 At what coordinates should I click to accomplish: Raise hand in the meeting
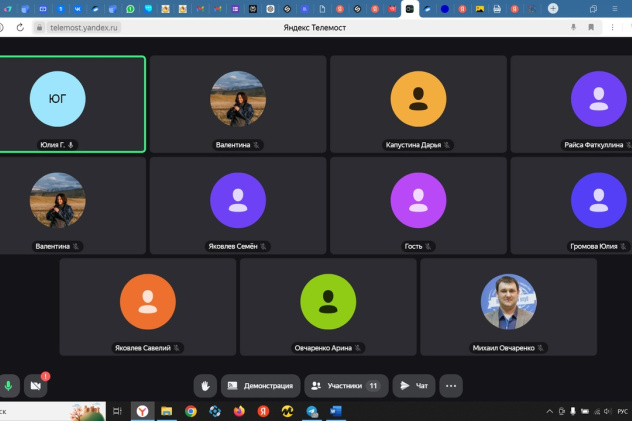click(206, 385)
